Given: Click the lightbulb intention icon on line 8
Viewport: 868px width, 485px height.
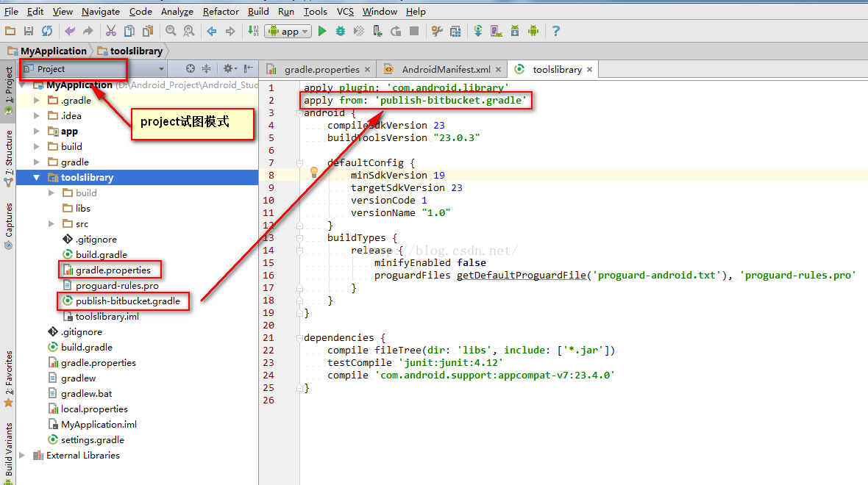Looking at the screenshot, I should coord(314,173).
